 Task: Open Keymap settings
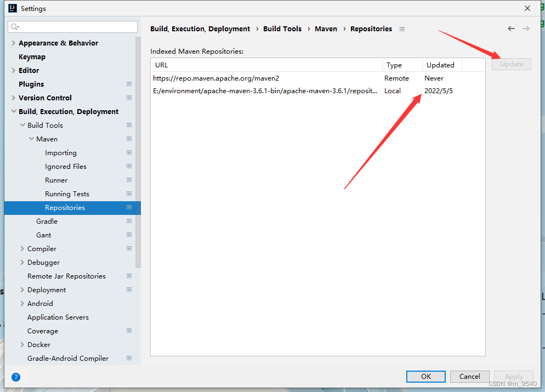tap(32, 57)
